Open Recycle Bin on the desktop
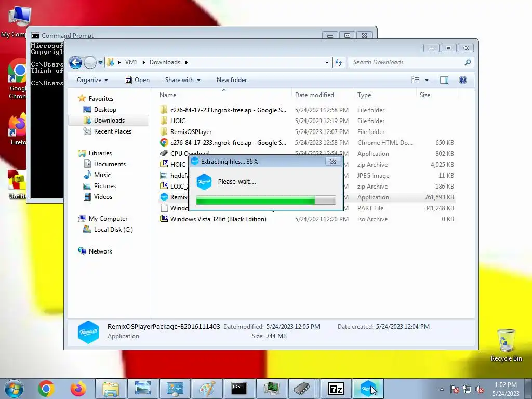The height and width of the screenshot is (399, 532). [x=506, y=345]
